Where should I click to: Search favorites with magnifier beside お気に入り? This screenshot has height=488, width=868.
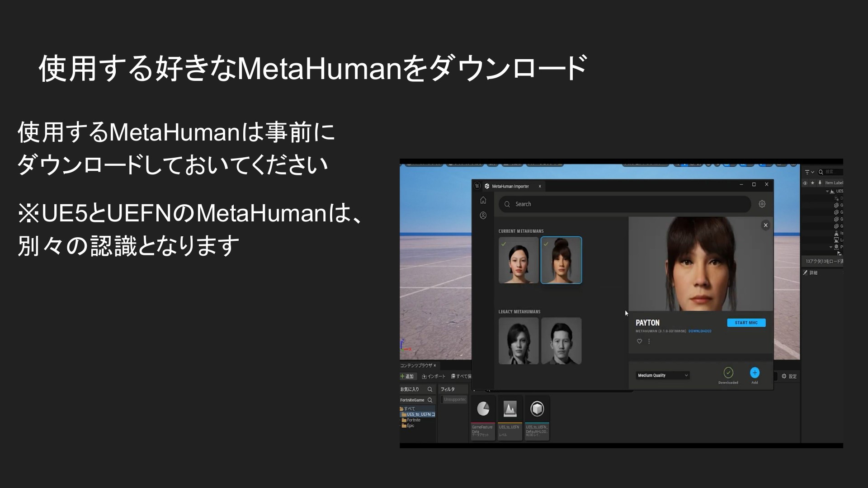(430, 389)
